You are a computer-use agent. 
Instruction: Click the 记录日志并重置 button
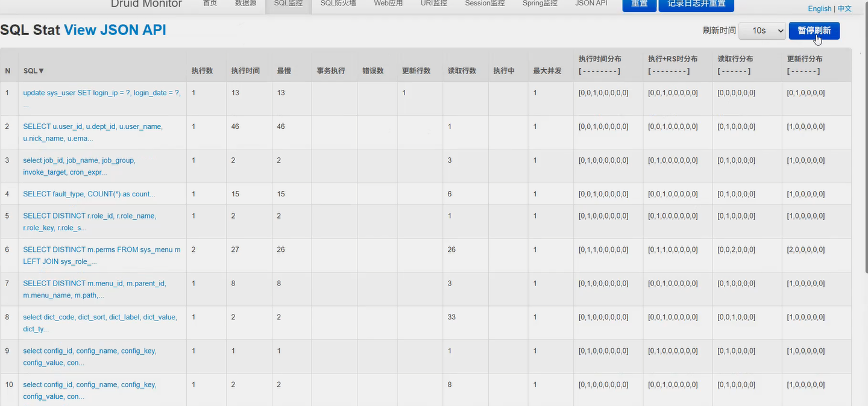(x=696, y=5)
